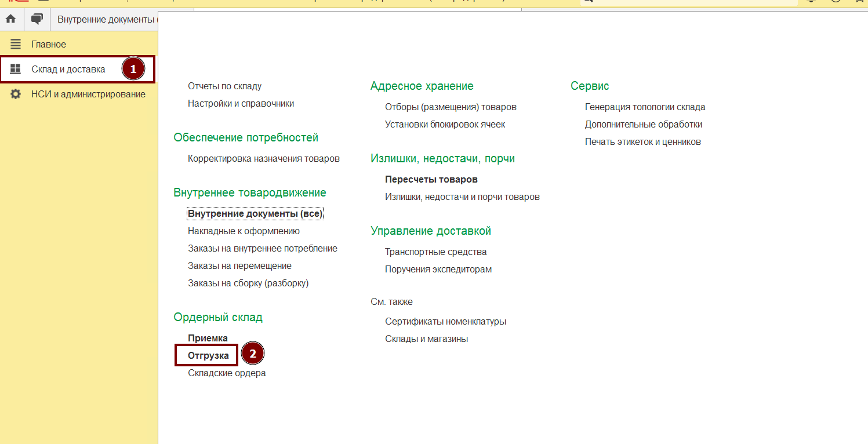This screenshot has height=444, width=868.
Task: Click the Адресное хранение heading
Action: (422, 86)
